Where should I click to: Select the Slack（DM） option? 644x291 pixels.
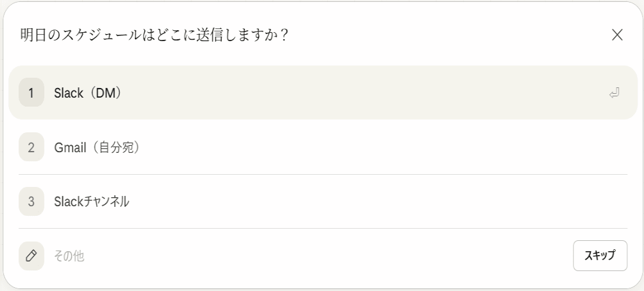(x=257, y=93)
